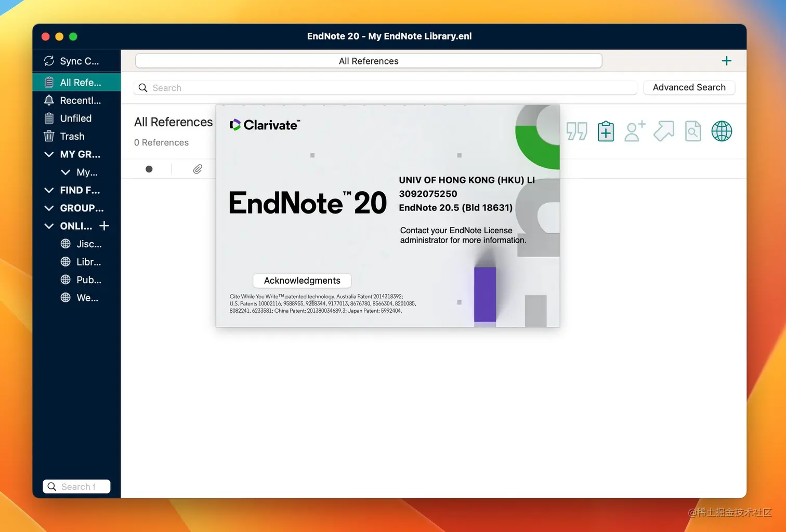The width and height of the screenshot is (786, 532).
Task: Close the EndNote window red button
Action: (45, 36)
